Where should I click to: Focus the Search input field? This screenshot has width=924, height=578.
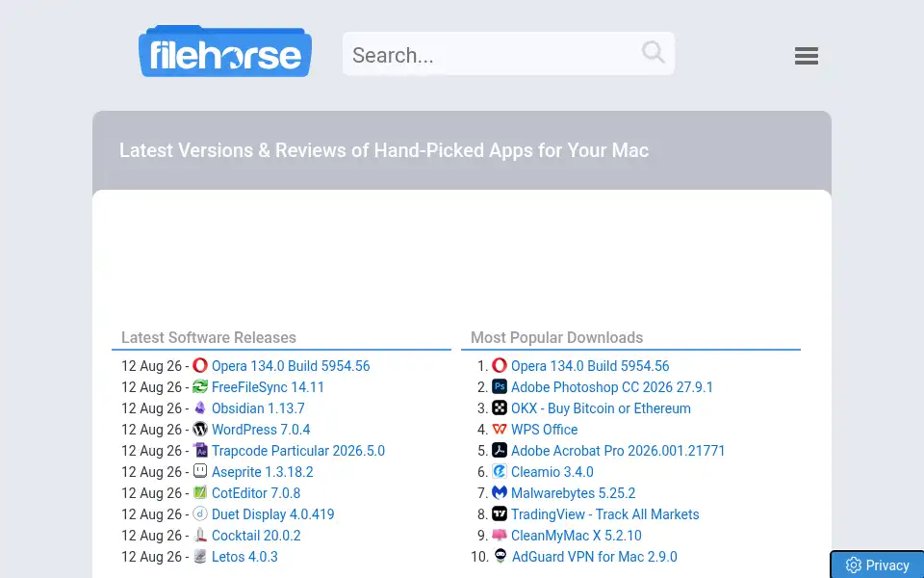[508, 54]
